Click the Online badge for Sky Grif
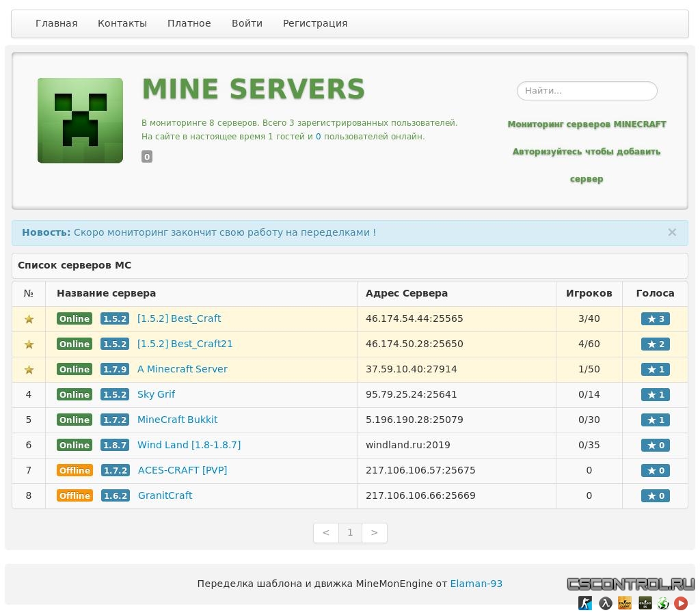Image resolution: width=700 pixels, height=615 pixels. [75, 394]
